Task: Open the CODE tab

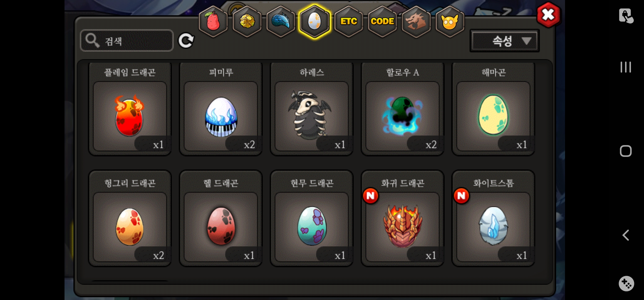Action: click(382, 21)
